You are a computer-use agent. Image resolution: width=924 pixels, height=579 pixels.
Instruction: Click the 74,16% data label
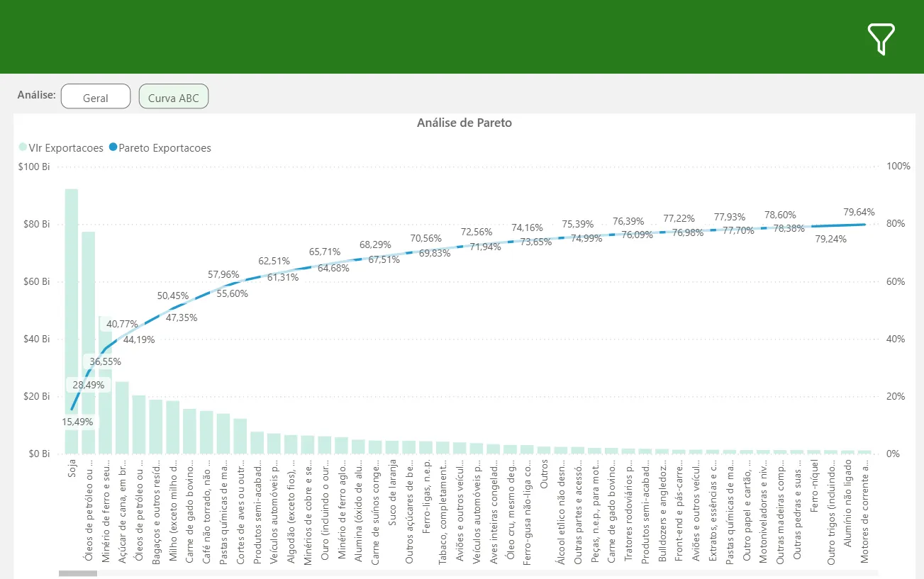(x=528, y=227)
